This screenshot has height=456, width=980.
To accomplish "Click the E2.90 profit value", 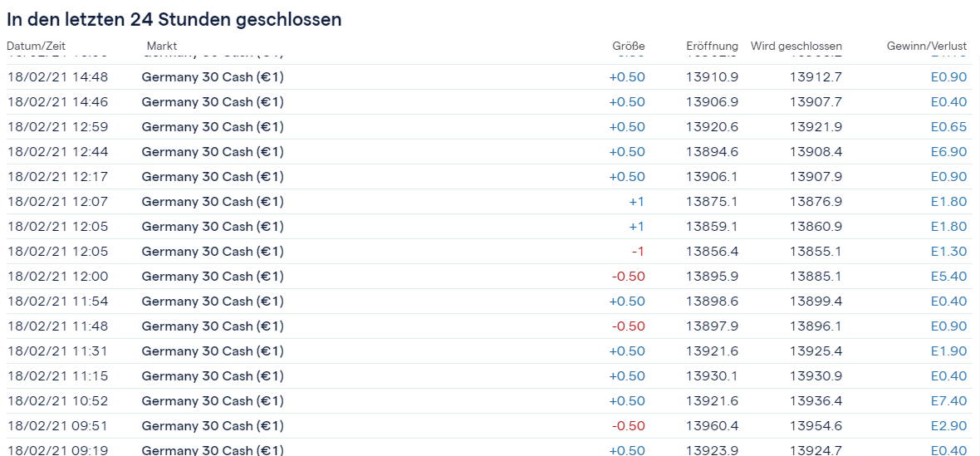I will point(948,426).
